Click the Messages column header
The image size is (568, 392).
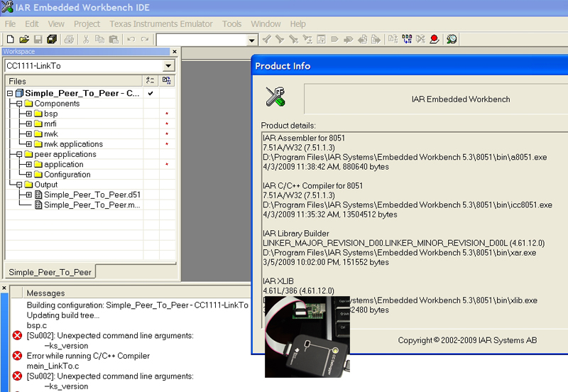tap(138, 293)
